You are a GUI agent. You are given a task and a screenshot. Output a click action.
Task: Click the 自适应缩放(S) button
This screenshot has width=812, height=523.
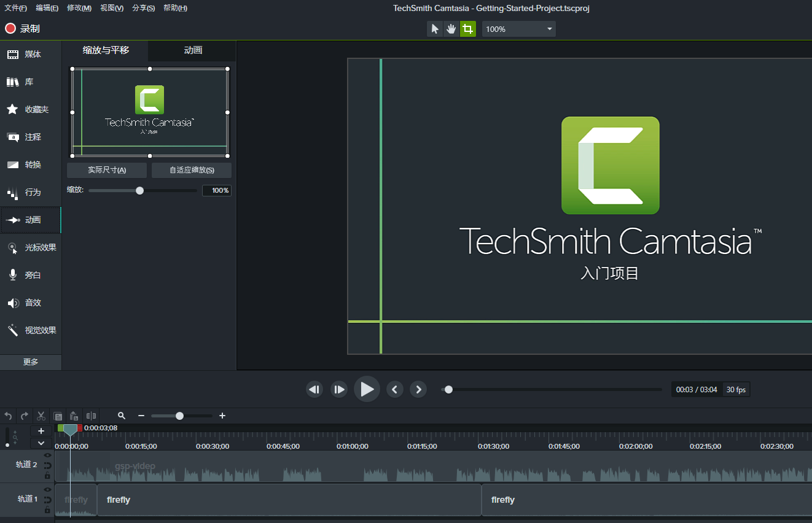tap(192, 170)
